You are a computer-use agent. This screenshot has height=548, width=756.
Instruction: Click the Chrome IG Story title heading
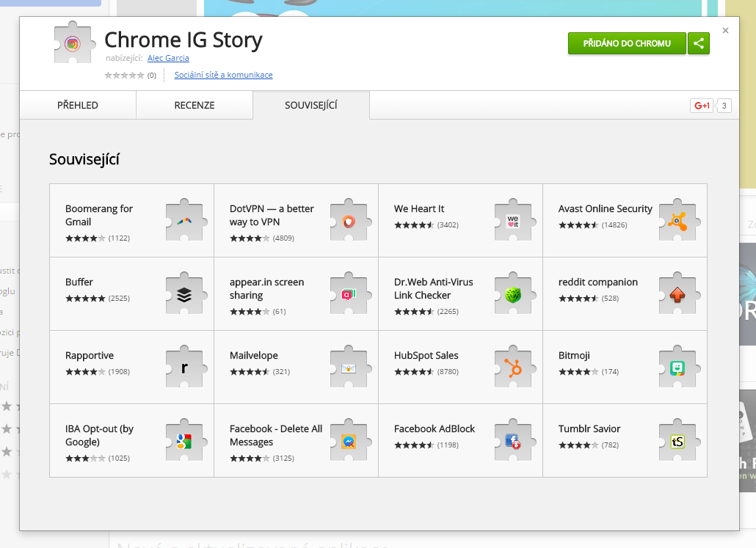[183, 40]
